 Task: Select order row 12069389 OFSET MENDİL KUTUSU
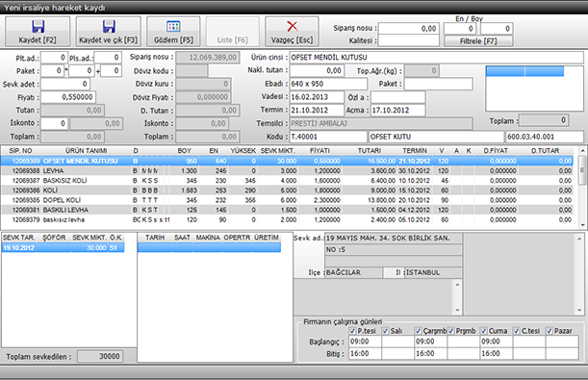pos(287,161)
